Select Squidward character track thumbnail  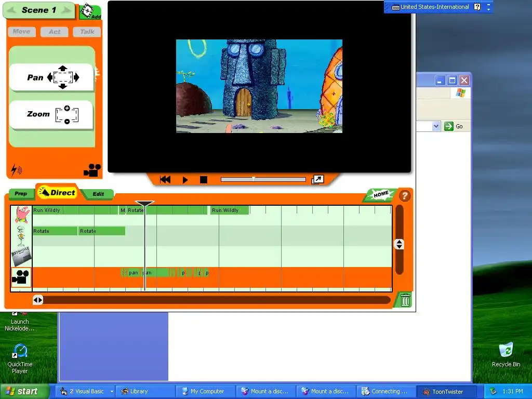click(x=21, y=236)
